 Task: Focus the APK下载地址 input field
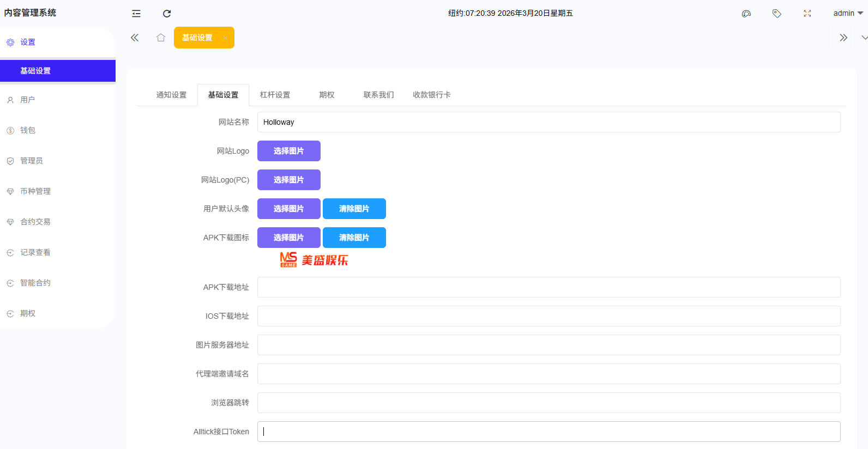click(x=548, y=287)
